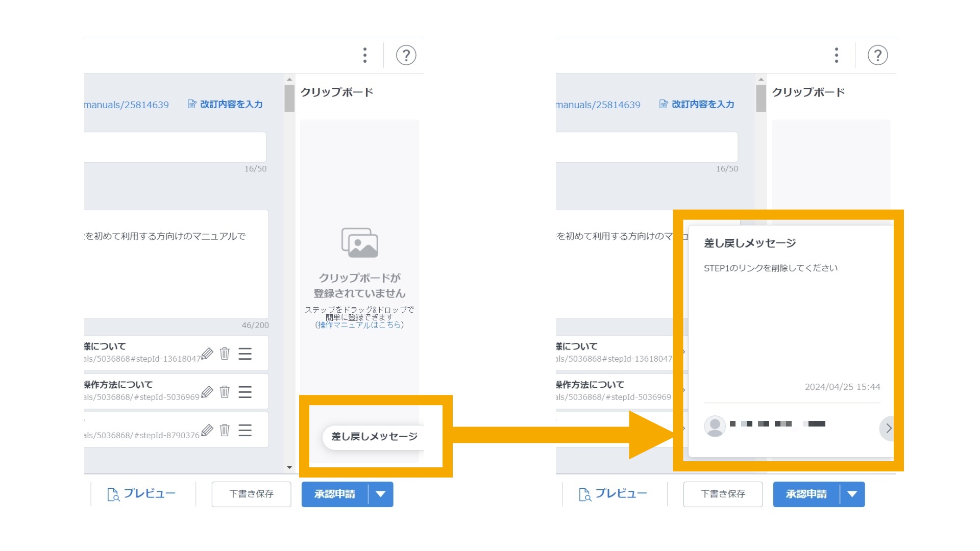Expand dropdown arrow beside left 承認申請 button
Viewport: 980px width, 551px height.
click(380, 494)
